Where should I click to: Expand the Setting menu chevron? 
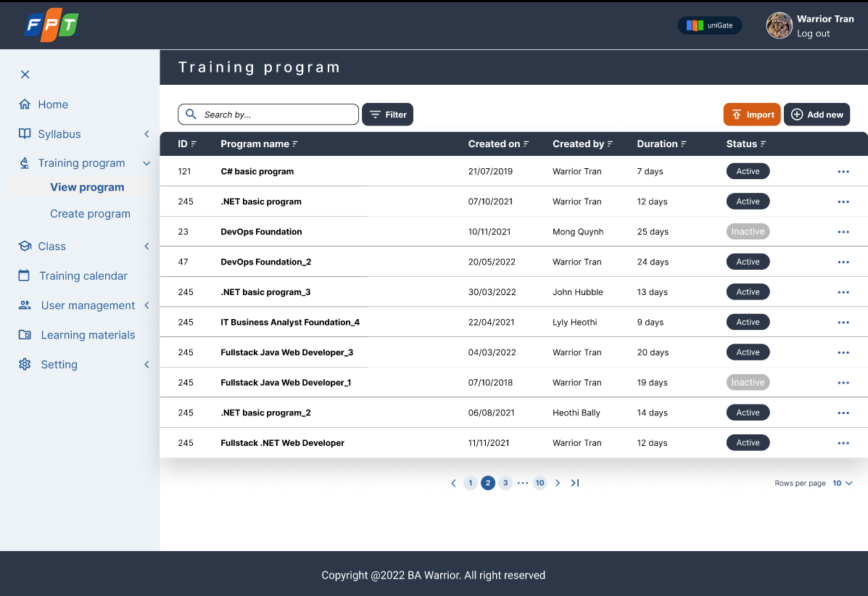click(146, 364)
